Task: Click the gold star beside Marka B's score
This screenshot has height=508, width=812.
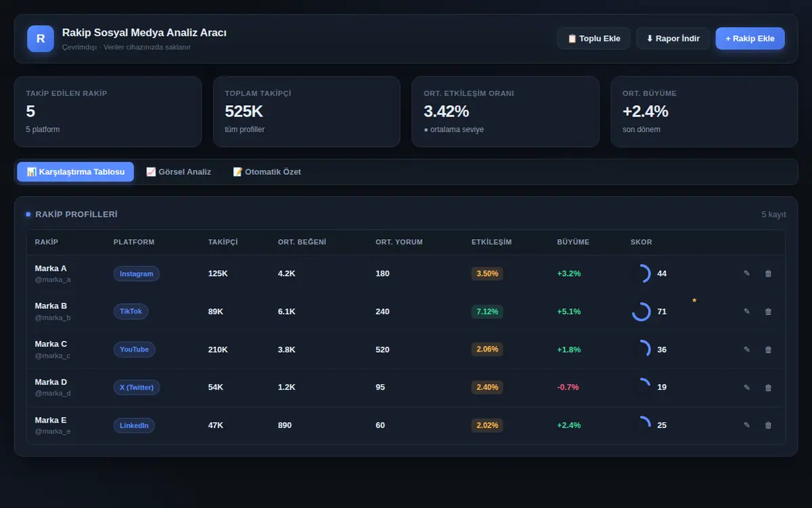Action: (x=694, y=300)
